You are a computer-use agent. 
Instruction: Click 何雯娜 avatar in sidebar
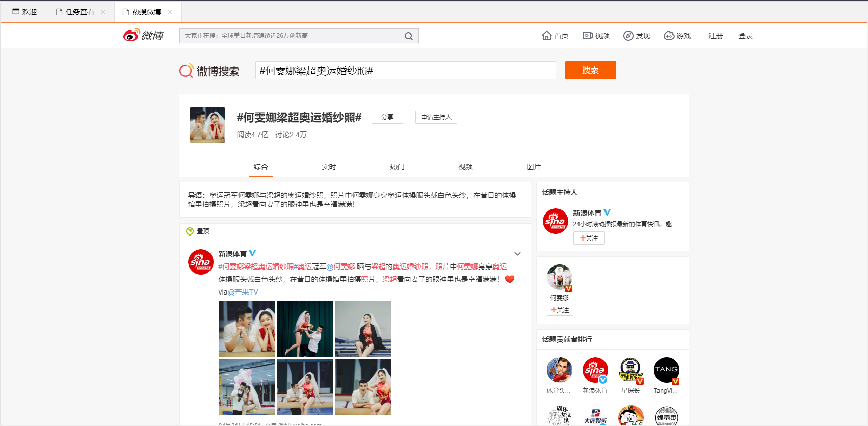(560, 278)
